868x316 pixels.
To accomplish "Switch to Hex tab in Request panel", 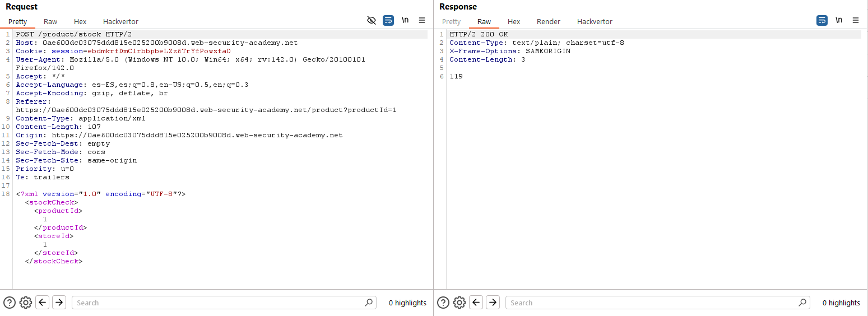I will coord(80,21).
